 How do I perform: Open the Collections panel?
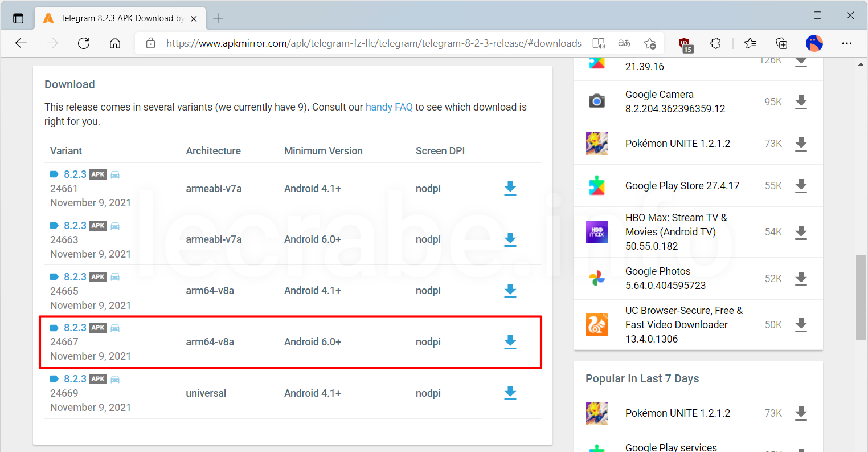781,43
